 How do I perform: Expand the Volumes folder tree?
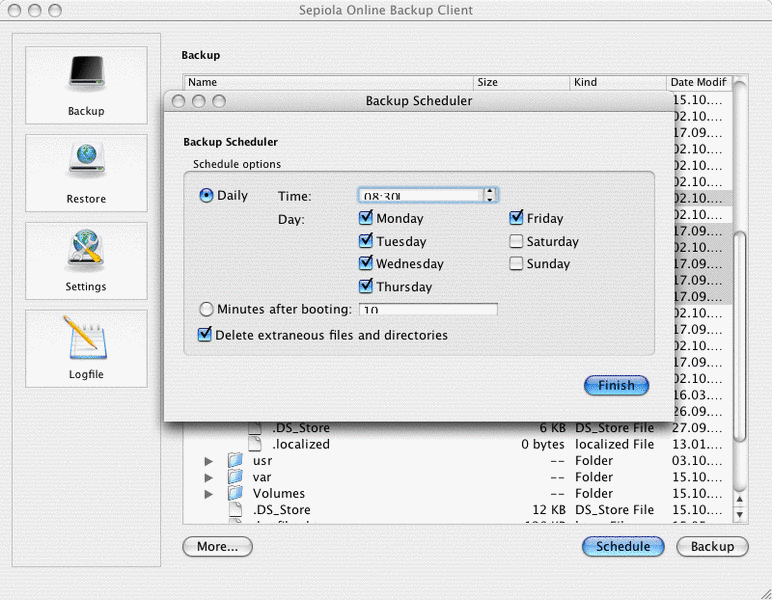[x=209, y=494]
